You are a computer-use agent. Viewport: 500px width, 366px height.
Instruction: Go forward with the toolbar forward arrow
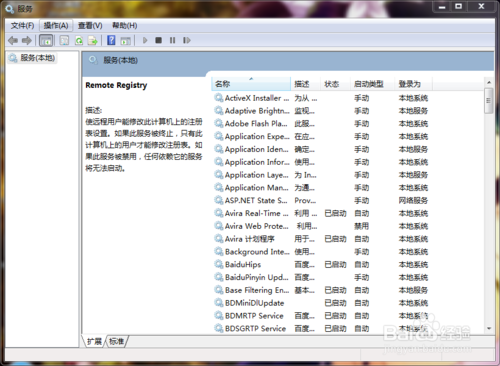tap(27, 41)
